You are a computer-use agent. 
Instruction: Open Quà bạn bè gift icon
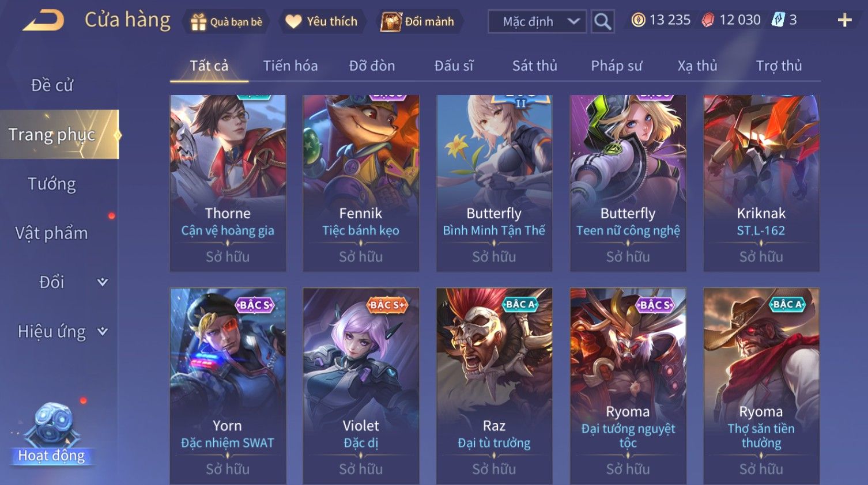(198, 22)
